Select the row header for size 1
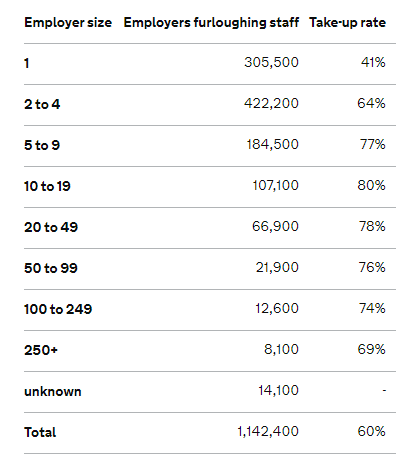396x454 pixels. pyautogui.click(x=27, y=63)
